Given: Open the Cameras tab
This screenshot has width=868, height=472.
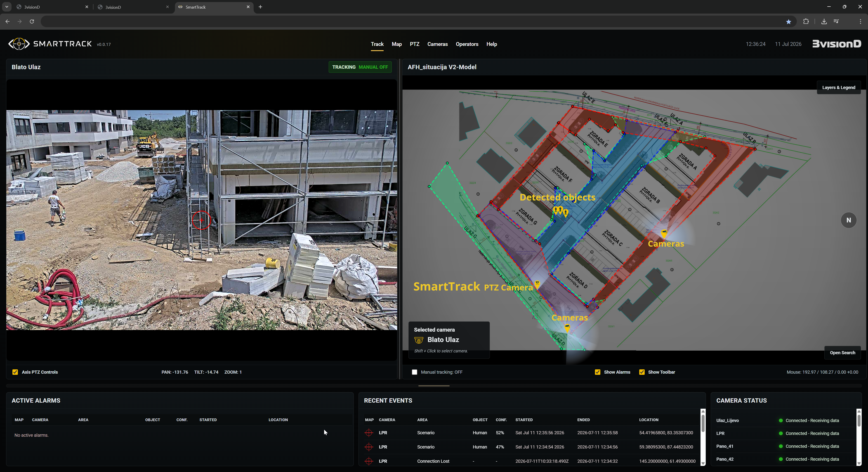Looking at the screenshot, I should pyautogui.click(x=437, y=44).
